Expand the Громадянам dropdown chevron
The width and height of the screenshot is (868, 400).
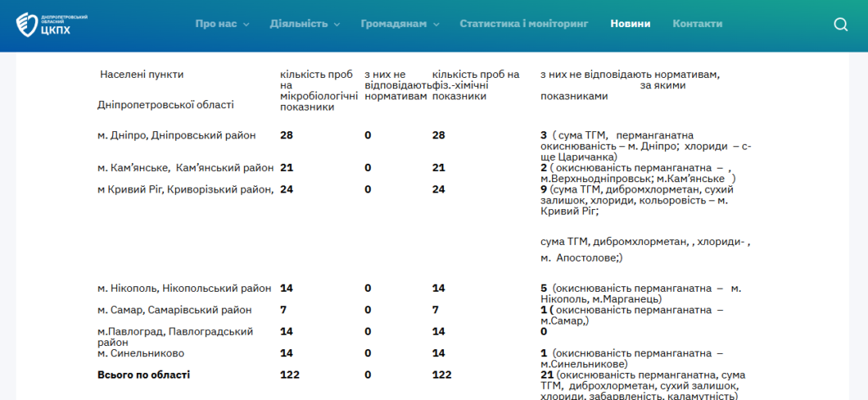[436, 25]
